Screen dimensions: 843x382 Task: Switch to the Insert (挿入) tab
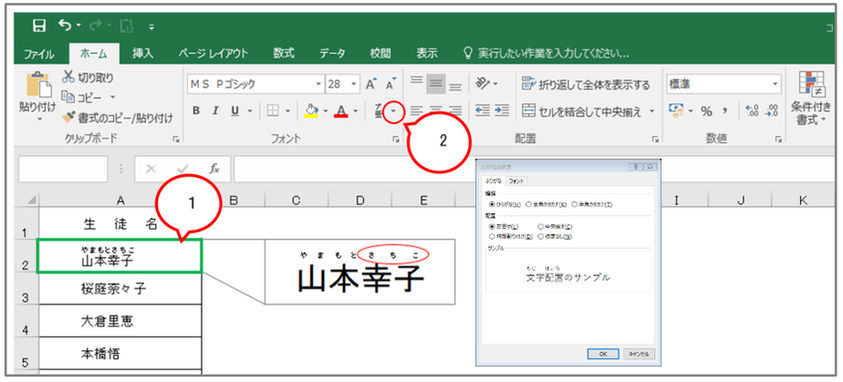tap(143, 53)
